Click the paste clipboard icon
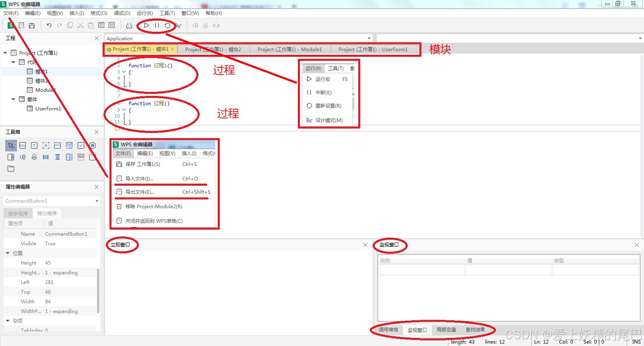 (91, 25)
